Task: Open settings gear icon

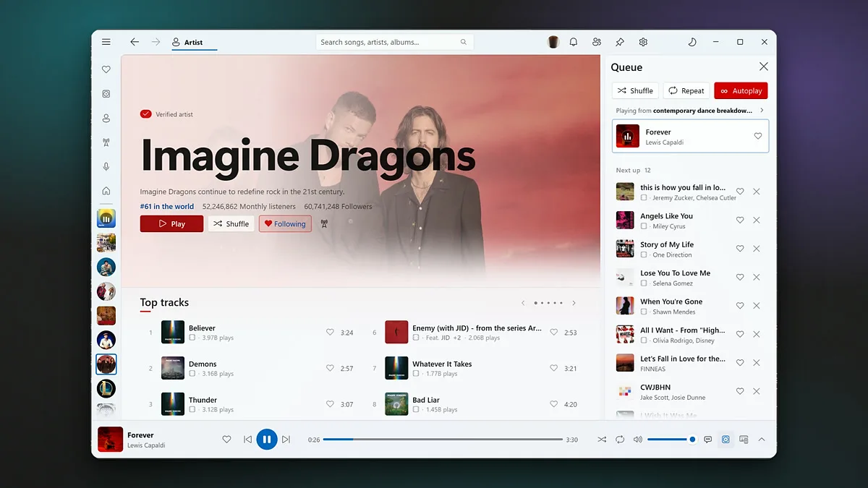Action: point(643,42)
